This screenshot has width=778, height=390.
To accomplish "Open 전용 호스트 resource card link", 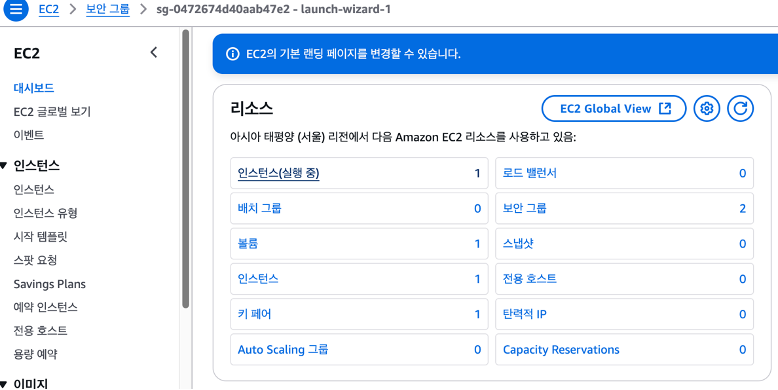I will click(x=530, y=279).
